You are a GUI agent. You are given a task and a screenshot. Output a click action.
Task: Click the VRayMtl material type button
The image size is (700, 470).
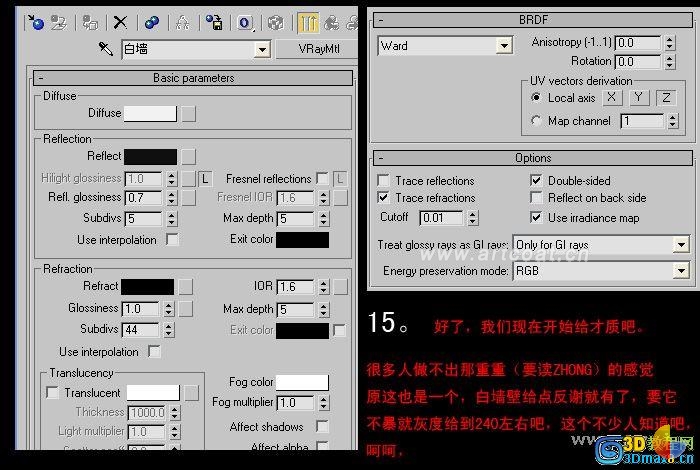(x=318, y=49)
